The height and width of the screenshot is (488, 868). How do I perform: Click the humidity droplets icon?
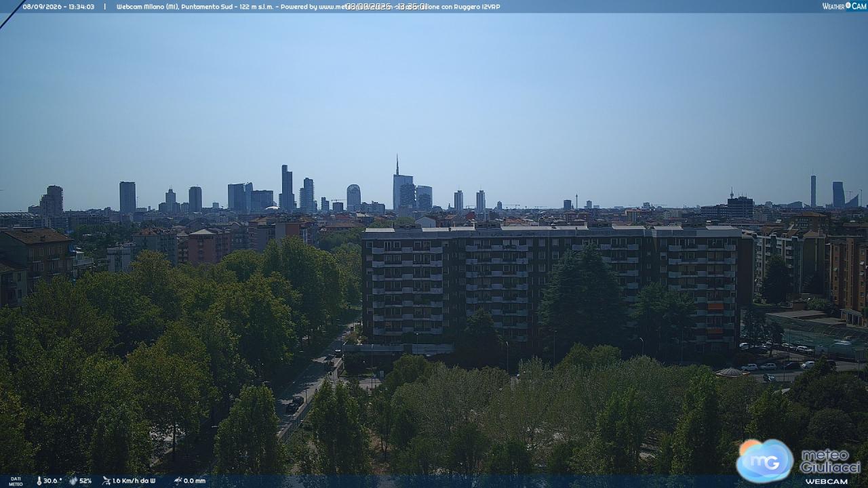coord(73,481)
